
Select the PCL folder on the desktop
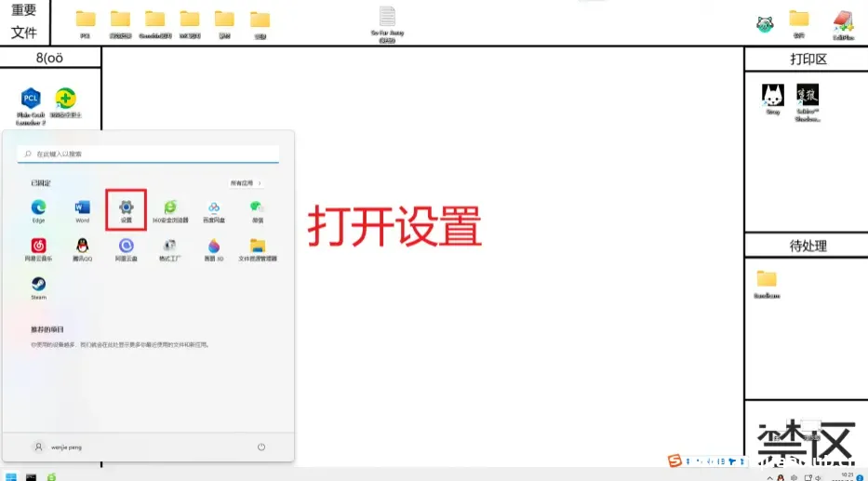(86, 24)
